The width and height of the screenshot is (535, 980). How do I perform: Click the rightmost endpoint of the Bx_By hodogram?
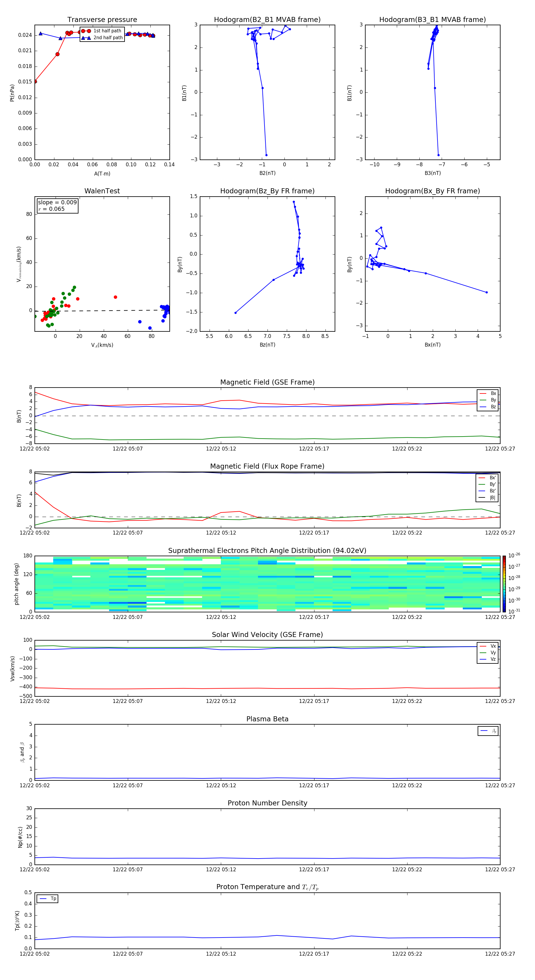tap(487, 292)
